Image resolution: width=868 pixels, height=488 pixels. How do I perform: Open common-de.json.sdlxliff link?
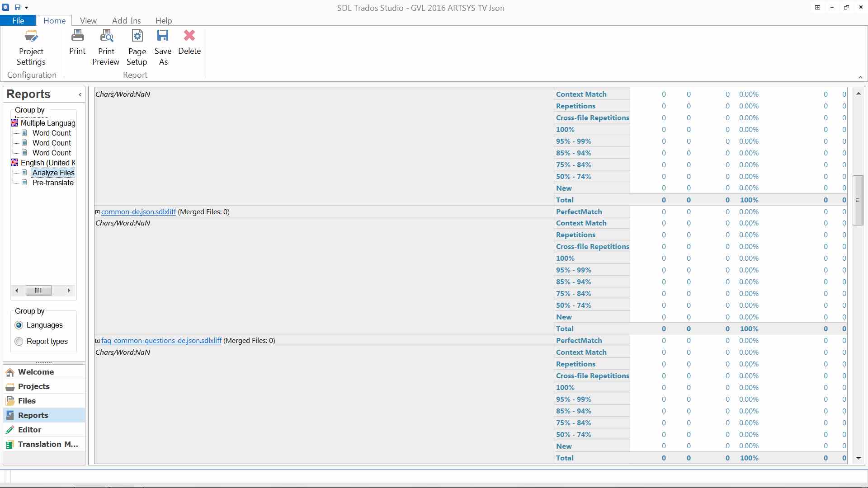138,211
